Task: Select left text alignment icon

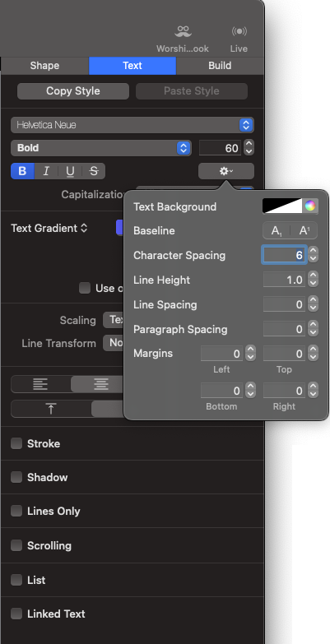Action: pyautogui.click(x=40, y=384)
